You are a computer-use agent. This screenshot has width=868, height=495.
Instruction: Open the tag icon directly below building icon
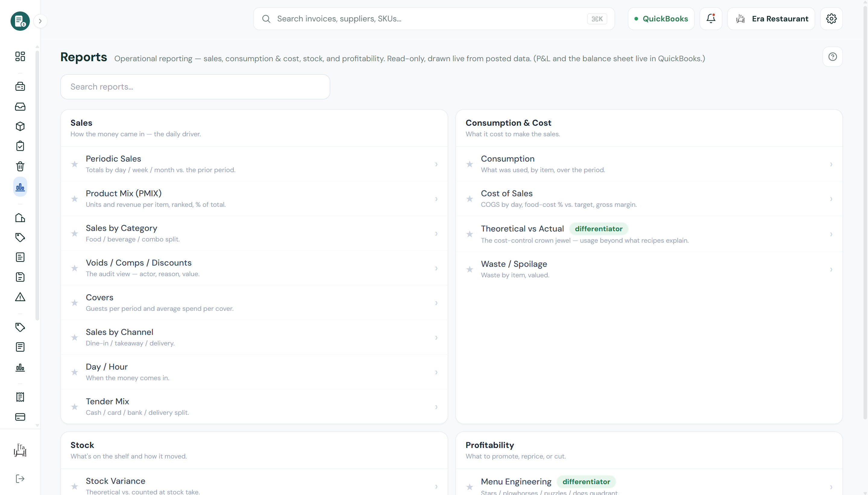20,237
